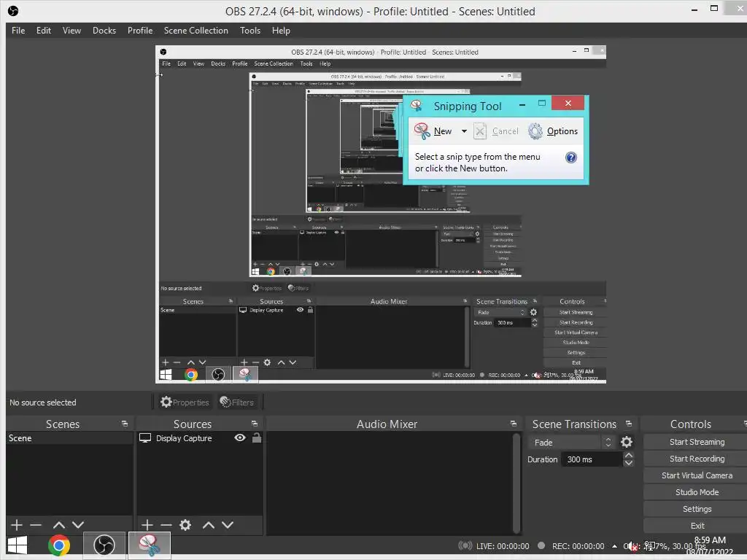
Task: Open the Help menu
Action: tap(281, 31)
